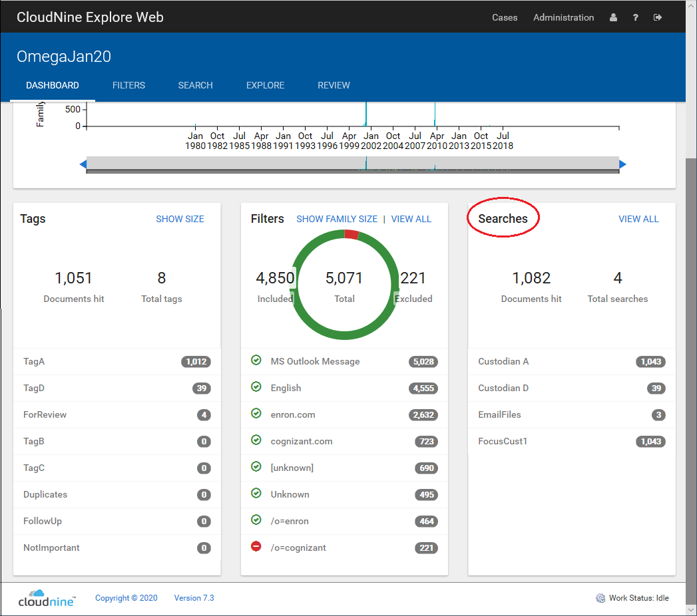The width and height of the screenshot is (697, 616).
Task: Click the OmegaJan20 case name
Action: 64,57
